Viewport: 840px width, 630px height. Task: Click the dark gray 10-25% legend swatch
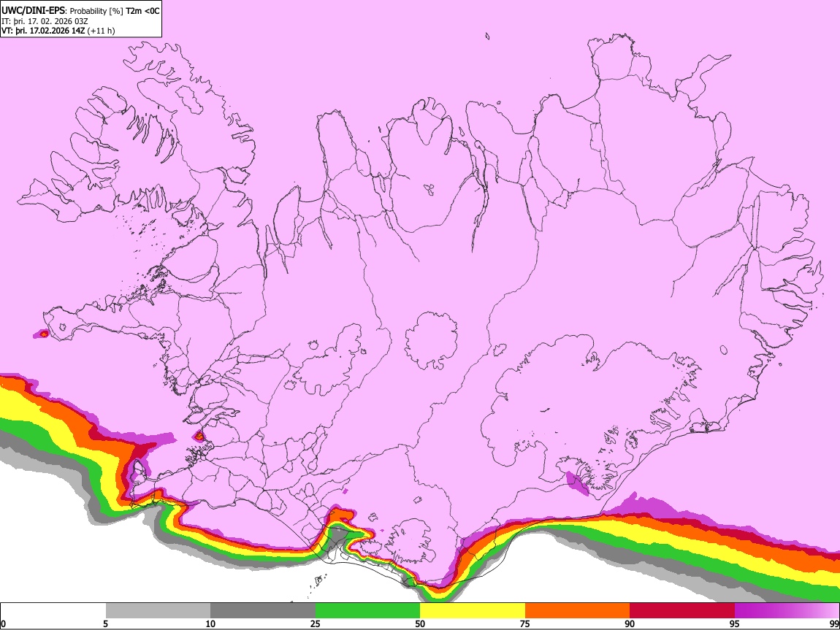coord(263,611)
